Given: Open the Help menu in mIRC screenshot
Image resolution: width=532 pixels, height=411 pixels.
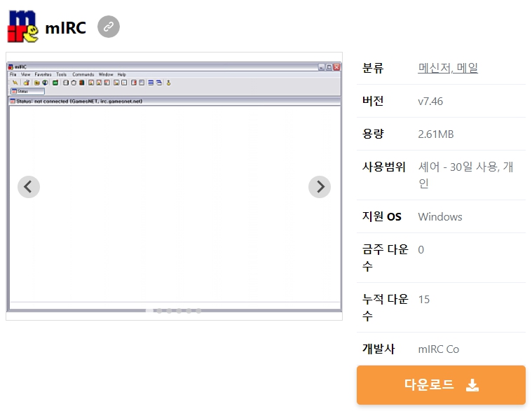Looking at the screenshot, I should click(122, 74).
